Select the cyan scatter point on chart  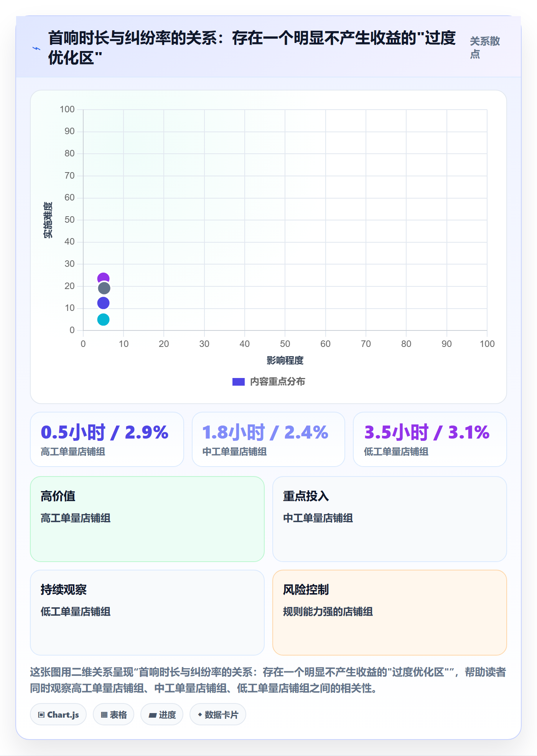pos(103,319)
